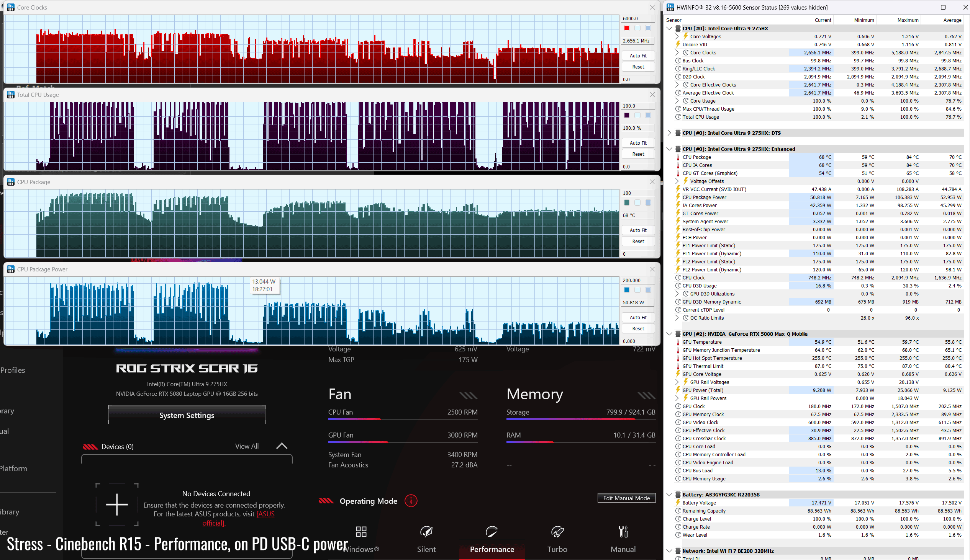This screenshot has width=970, height=560.
Task: Expand the CPU 275HX DTS group
Action: point(669,133)
